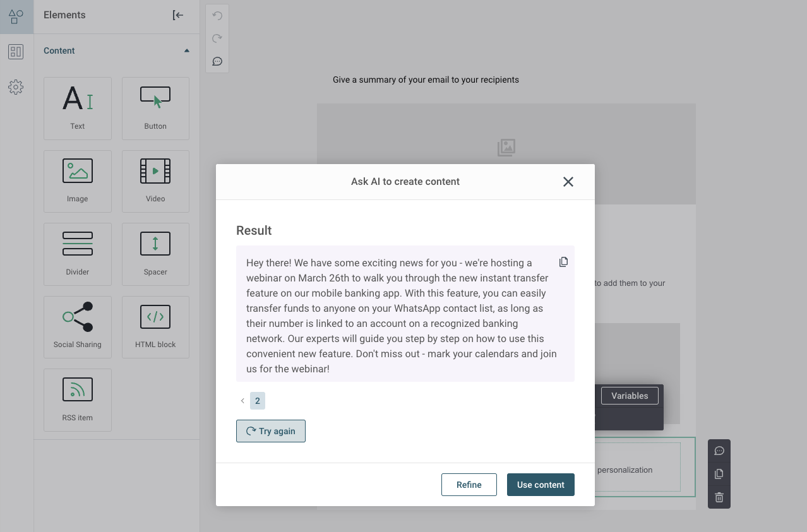Open Ask AI icon on block toolbar
Screen dimensions: 807x532
pyautogui.click(x=719, y=451)
